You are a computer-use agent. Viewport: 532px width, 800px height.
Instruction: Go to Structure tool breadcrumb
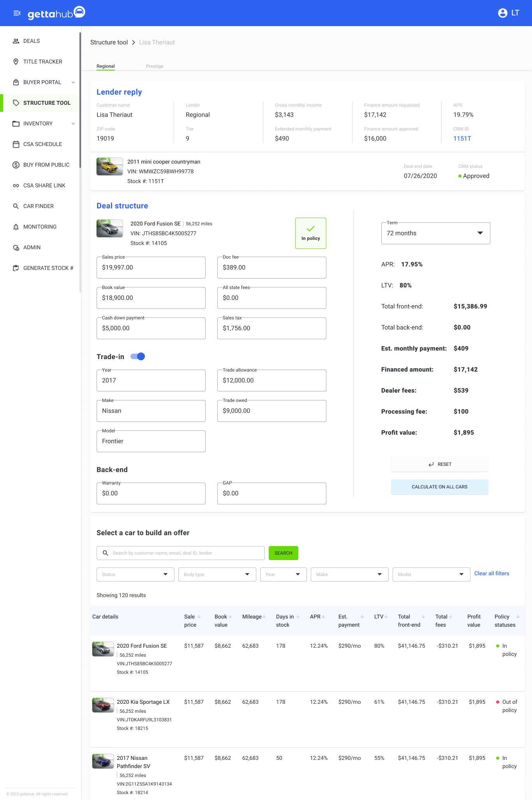[x=109, y=42]
